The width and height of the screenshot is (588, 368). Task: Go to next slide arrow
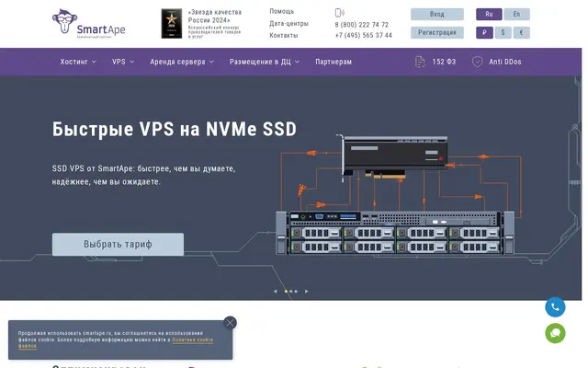point(306,292)
